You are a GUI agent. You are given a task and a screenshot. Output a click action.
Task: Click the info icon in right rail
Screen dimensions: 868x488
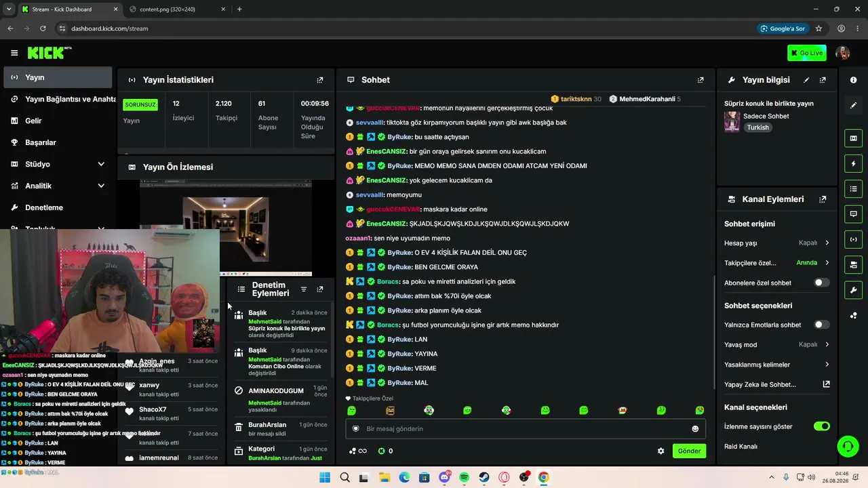coord(853,80)
